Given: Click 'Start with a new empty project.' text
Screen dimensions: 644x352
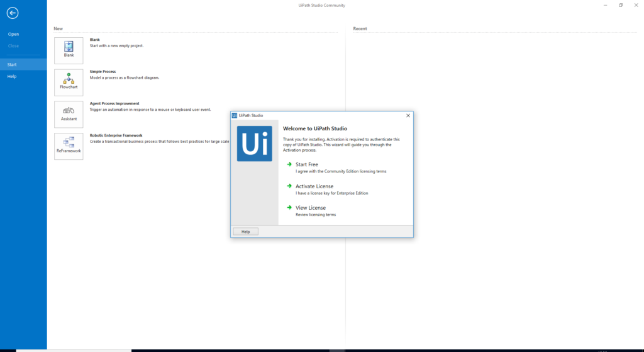Looking at the screenshot, I should (116, 45).
